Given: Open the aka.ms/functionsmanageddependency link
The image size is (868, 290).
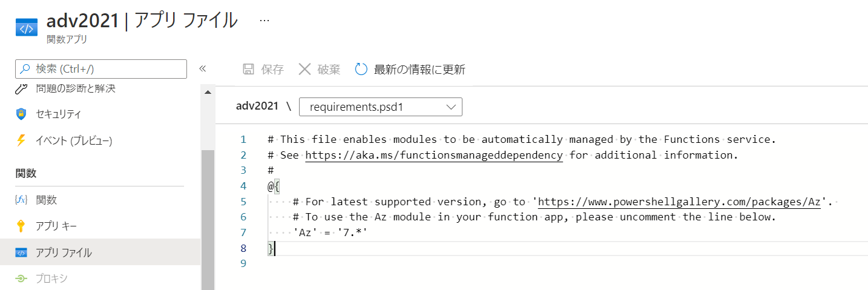Looking at the screenshot, I should coord(433,155).
